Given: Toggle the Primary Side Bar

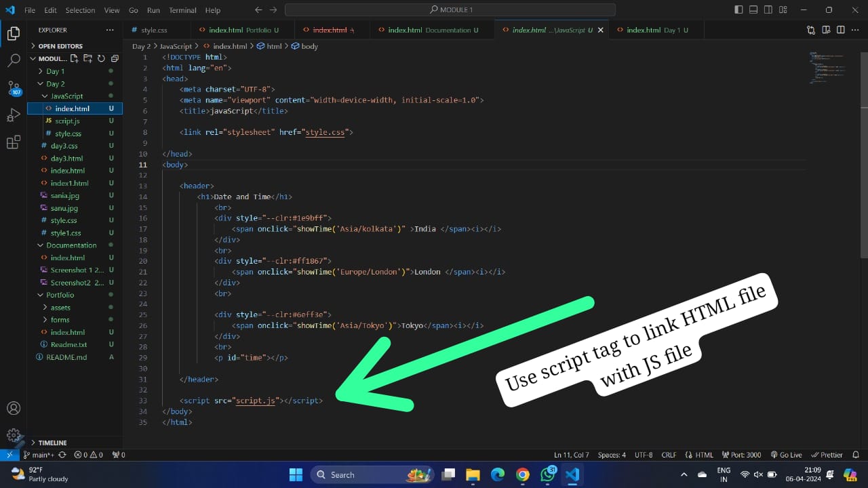Looking at the screenshot, I should point(738,10).
